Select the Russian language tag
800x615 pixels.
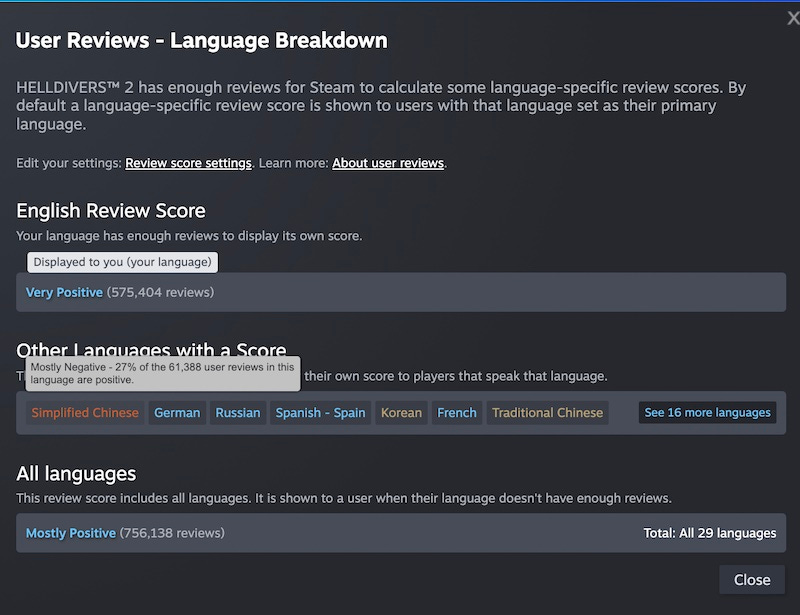pos(238,413)
